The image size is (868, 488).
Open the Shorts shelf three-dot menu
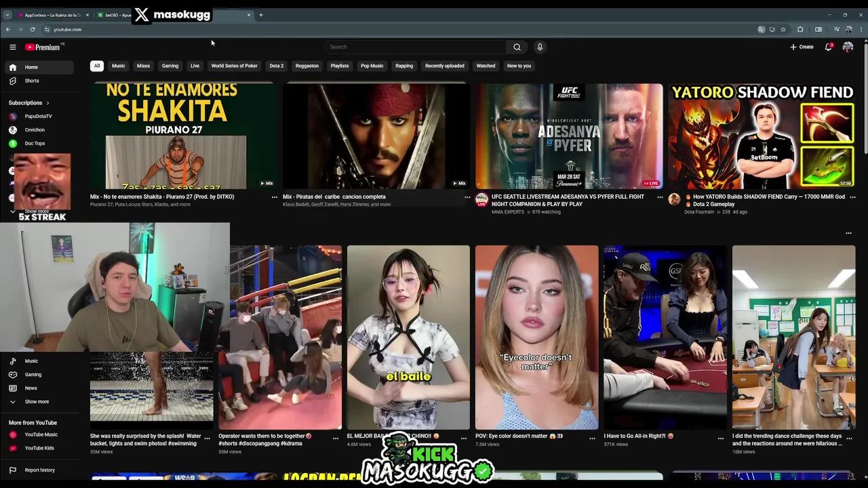click(848, 233)
